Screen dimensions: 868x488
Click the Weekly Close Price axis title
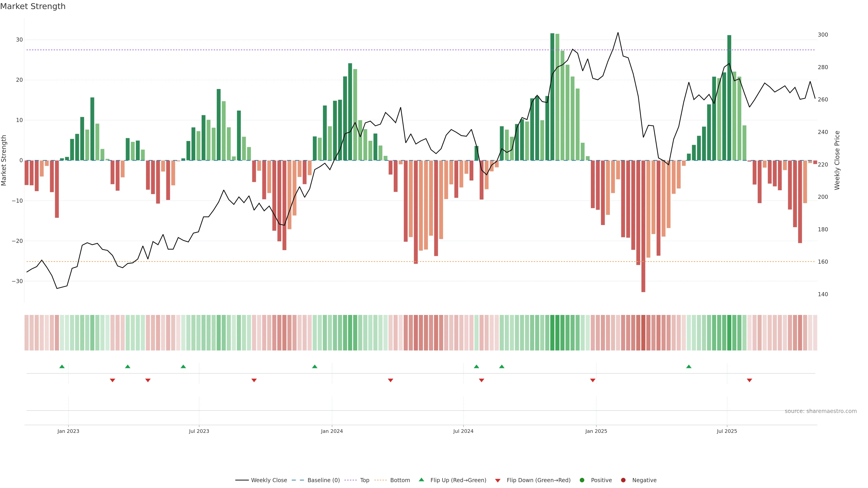(x=837, y=160)
